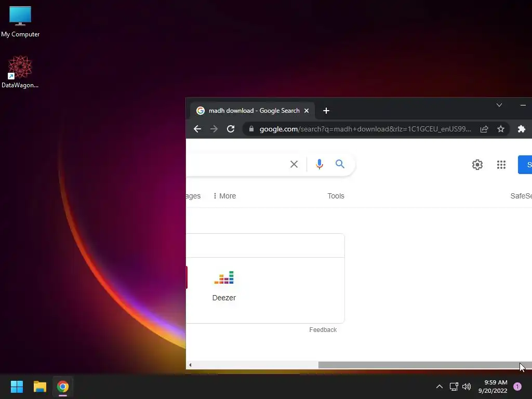Image resolution: width=532 pixels, height=399 pixels.
Task: Open the taskbar clock and date
Action: click(493, 387)
